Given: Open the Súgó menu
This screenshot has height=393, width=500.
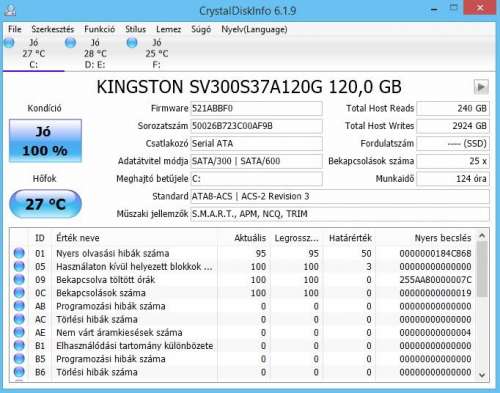Looking at the screenshot, I should tap(201, 29).
